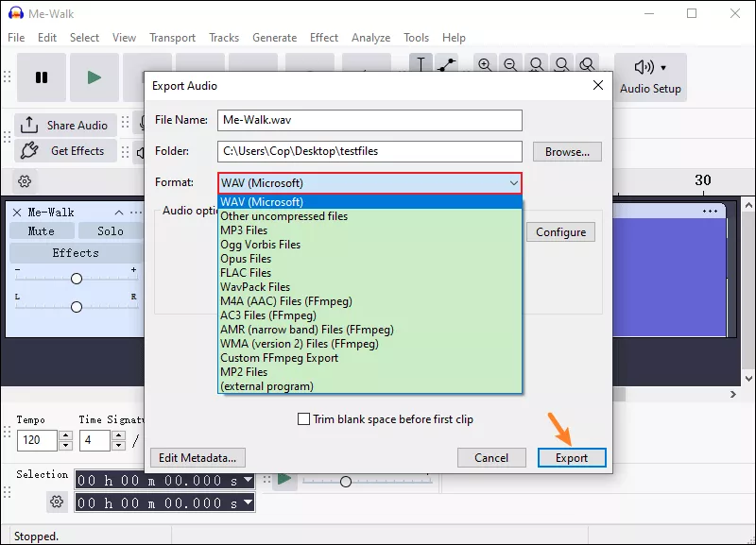Choose WMA (version 2) Files format
The height and width of the screenshot is (545, 756).
[369, 344]
